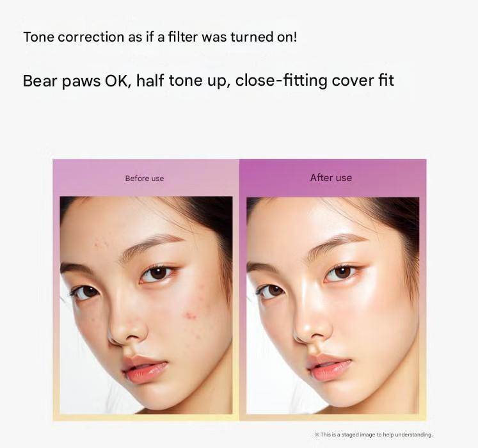Screen dimensions: 478x448
Task: Select the "After use" label
Action: 331,178
